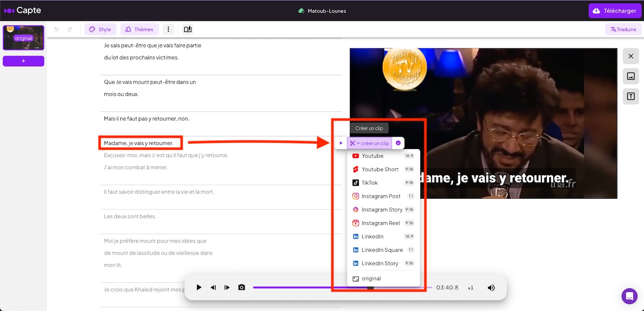The image size is (644, 311).
Task: Select the original video thumbnail
Action: 23,38
